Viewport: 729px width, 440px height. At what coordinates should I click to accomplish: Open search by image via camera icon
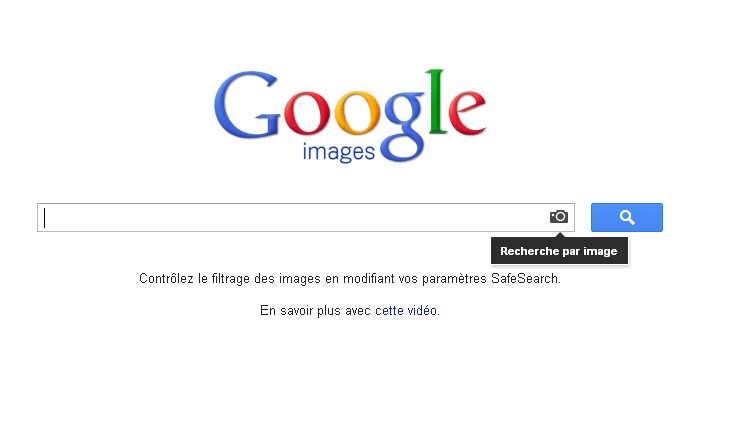pos(558,217)
